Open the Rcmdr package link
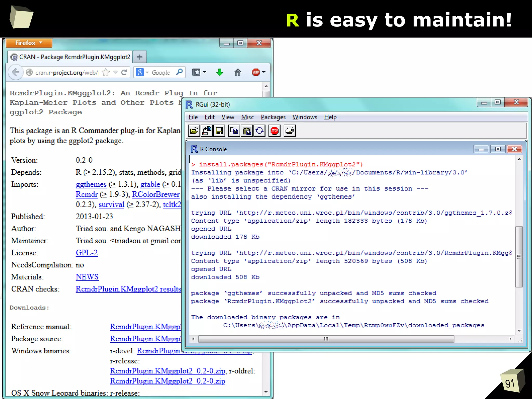Screen dimensions: 532x399 pyautogui.click(x=87, y=194)
